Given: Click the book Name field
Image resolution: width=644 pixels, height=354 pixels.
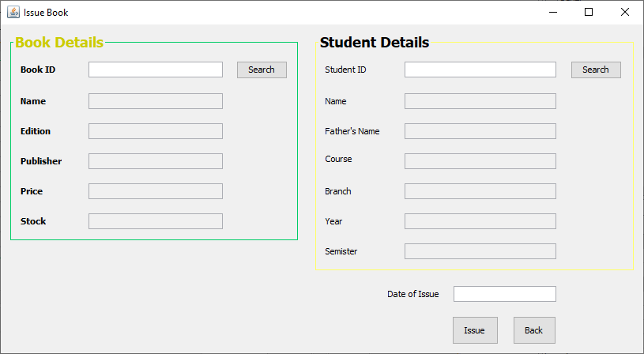Looking at the screenshot, I should pyautogui.click(x=156, y=101).
